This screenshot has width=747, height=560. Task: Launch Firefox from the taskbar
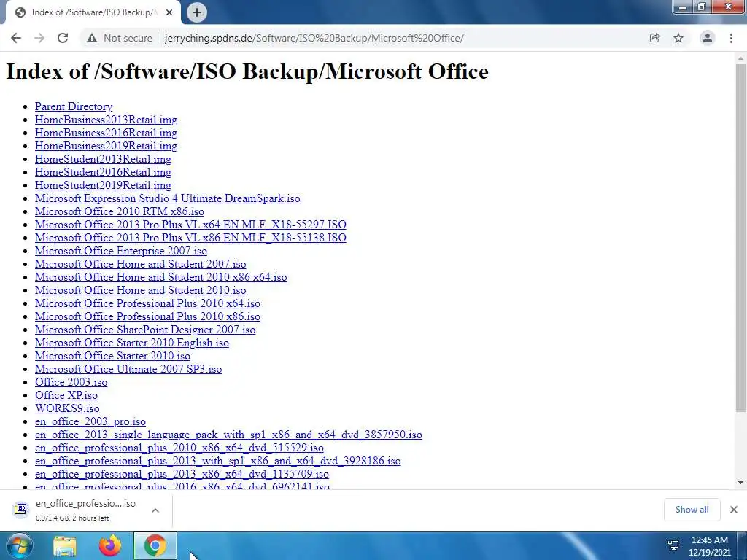(x=110, y=545)
